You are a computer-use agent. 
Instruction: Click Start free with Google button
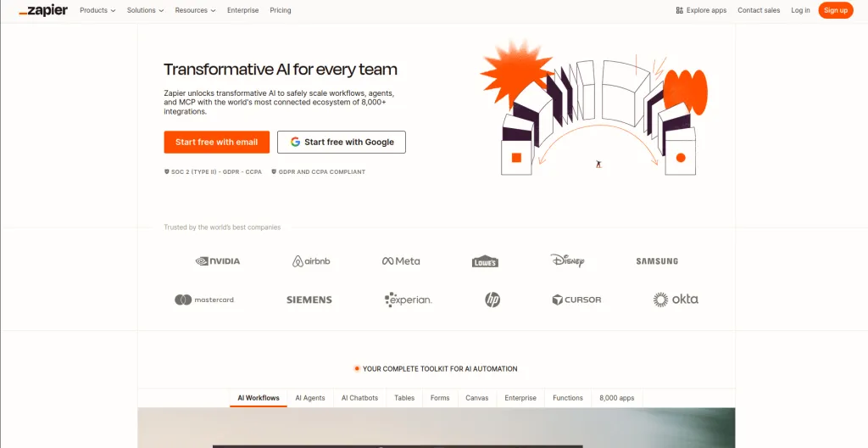pos(342,142)
